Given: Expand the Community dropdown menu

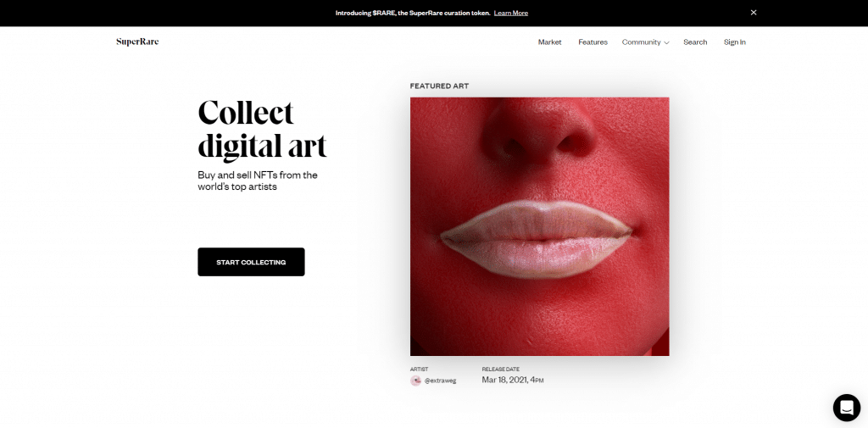Looking at the screenshot, I should pos(645,42).
